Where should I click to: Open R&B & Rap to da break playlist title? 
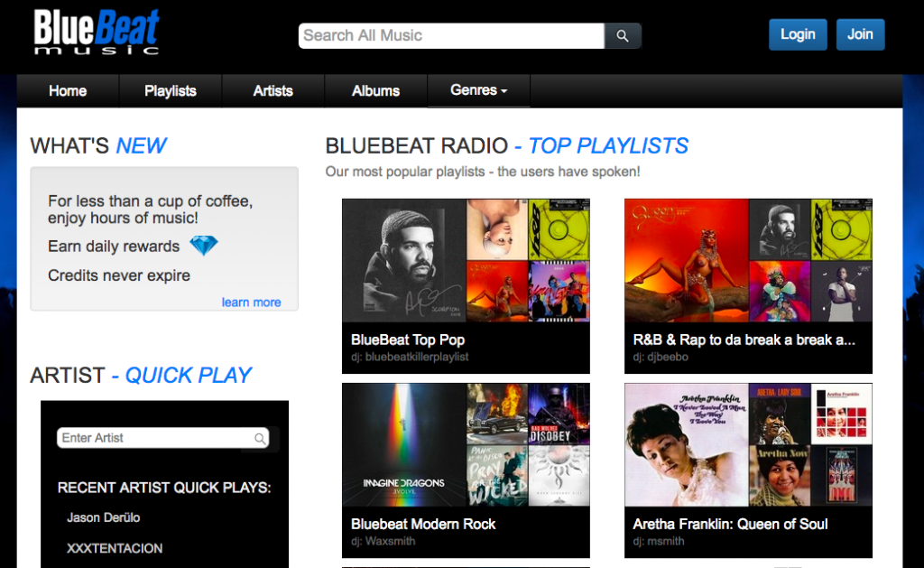pyautogui.click(x=744, y=340)
